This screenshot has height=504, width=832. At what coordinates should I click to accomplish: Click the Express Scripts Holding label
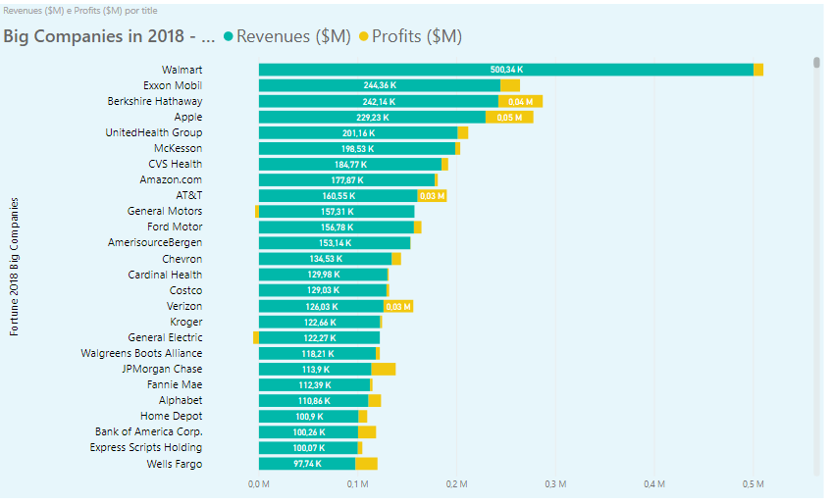[x=146, y=448]
